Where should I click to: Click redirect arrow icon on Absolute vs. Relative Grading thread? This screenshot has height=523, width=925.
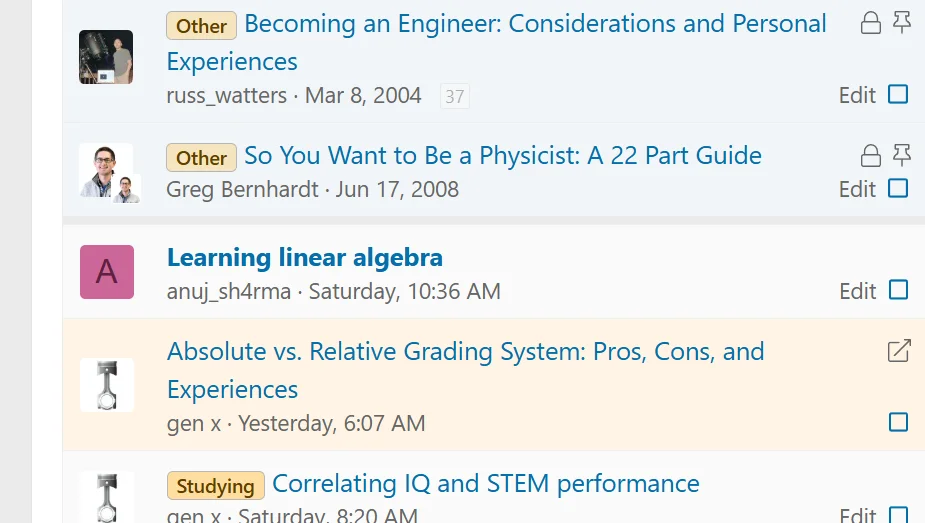899,351
